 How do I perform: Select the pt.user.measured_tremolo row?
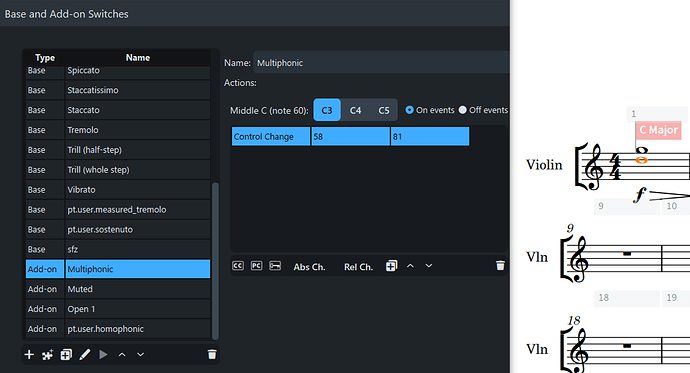click(118, 209)
